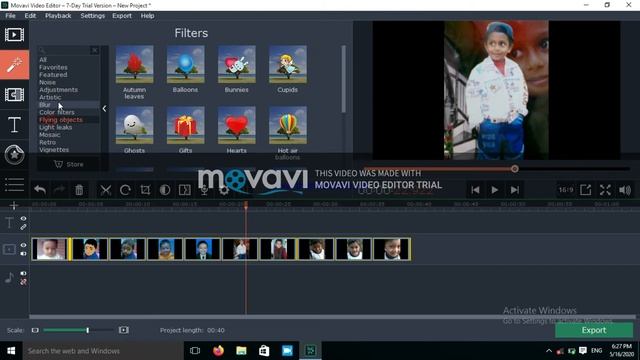This screenshot has width=640, height=360.
Task: Open the Playback menu
Action: click(58, 16)
